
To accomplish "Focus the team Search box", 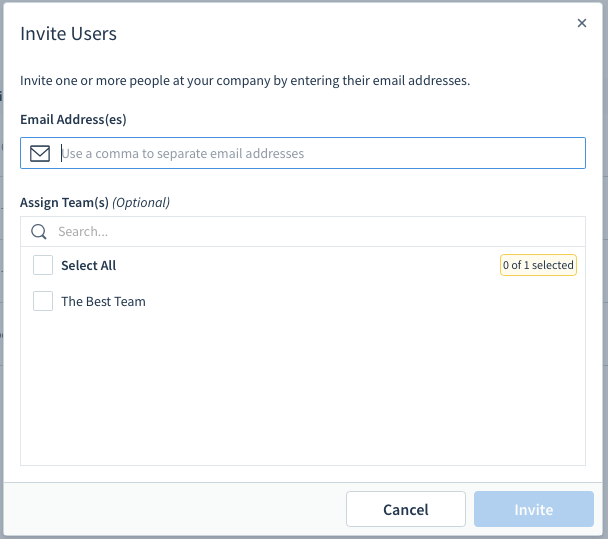I will (x=303, y=231).
